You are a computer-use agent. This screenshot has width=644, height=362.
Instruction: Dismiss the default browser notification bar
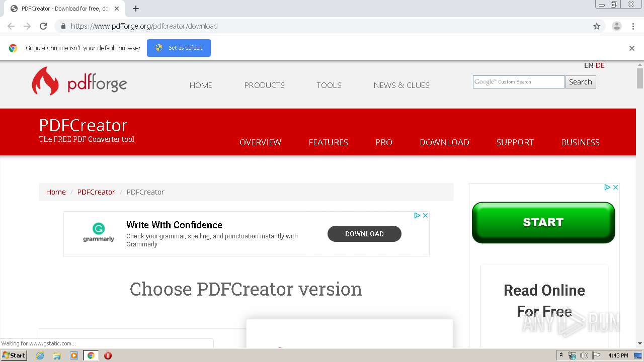(x=632, y=48)
